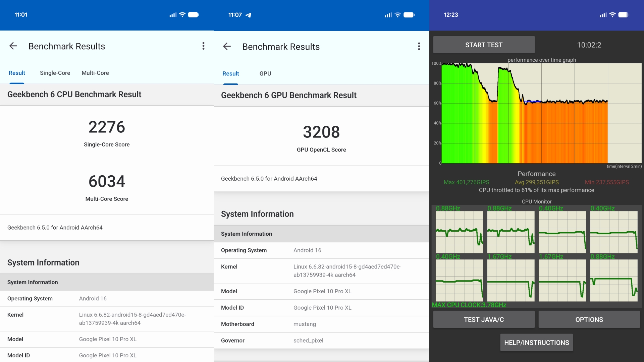Tap first CPU monitor graph at 0.88GHz
Viewport: 644px width, 362px height.
(459, 232)
